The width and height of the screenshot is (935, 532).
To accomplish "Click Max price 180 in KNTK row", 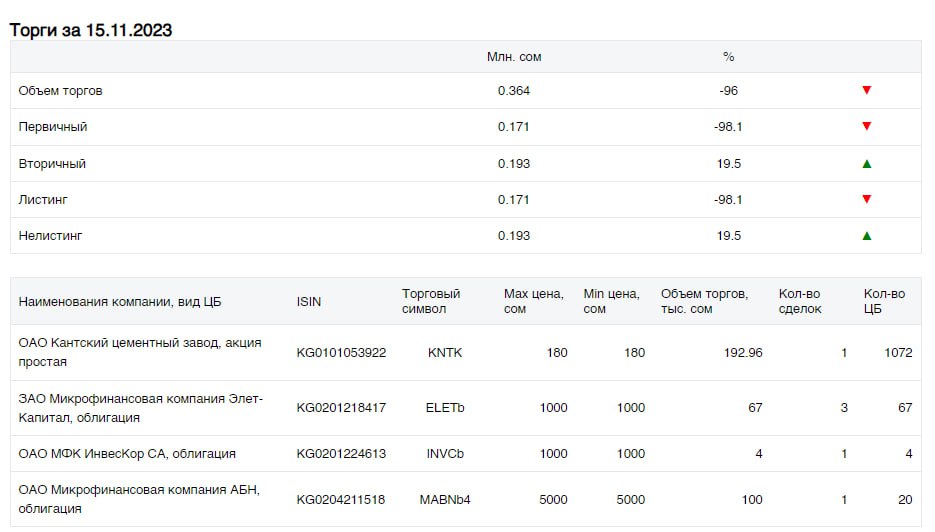I will click(557, 352).
